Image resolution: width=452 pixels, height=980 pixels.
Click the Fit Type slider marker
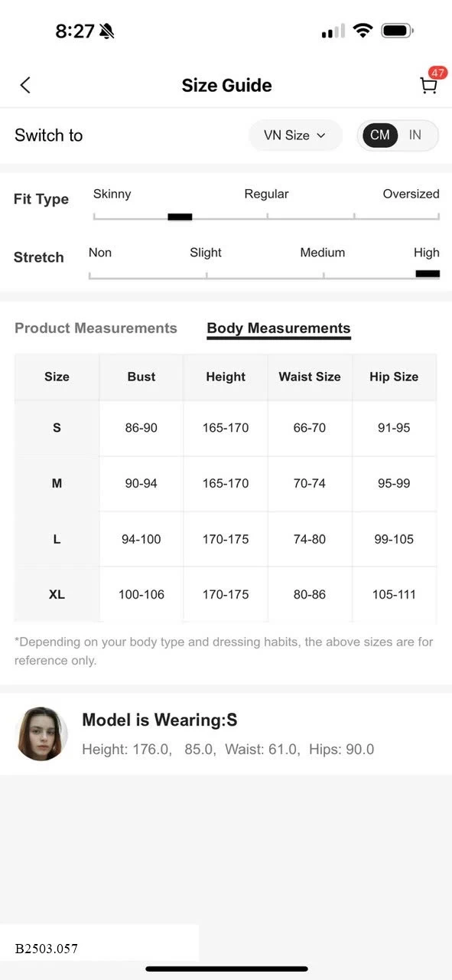180,217
